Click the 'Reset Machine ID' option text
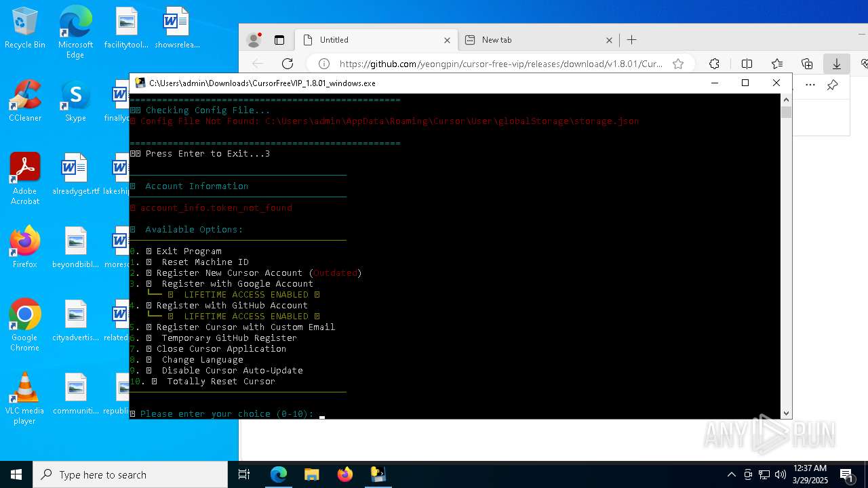The height and width of the screenshot is (488, 868). point(205,262)
